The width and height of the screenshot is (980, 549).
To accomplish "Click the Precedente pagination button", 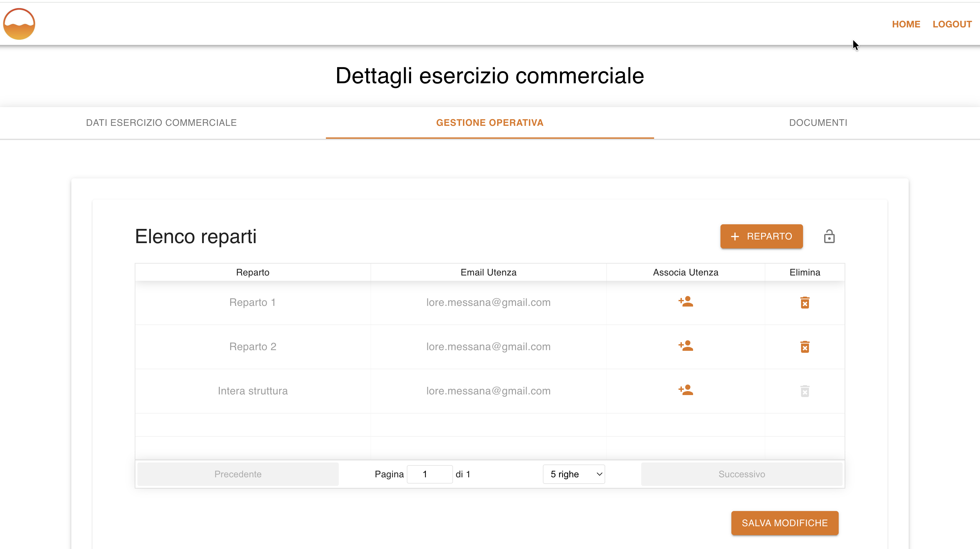I will click(x=238, y=474).
